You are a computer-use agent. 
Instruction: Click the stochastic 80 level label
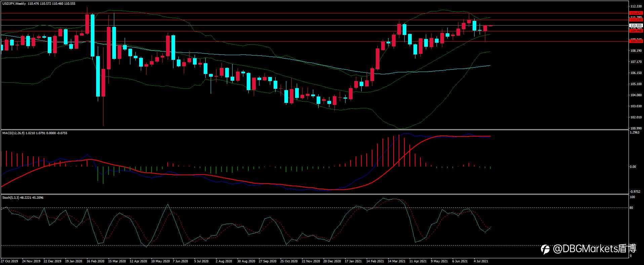631,208
